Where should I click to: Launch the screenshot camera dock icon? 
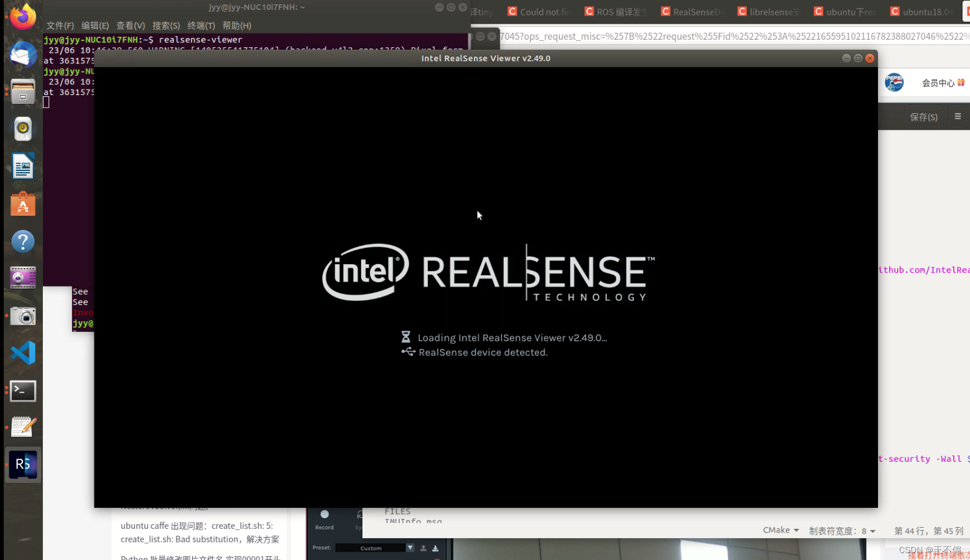click(23, 316)
